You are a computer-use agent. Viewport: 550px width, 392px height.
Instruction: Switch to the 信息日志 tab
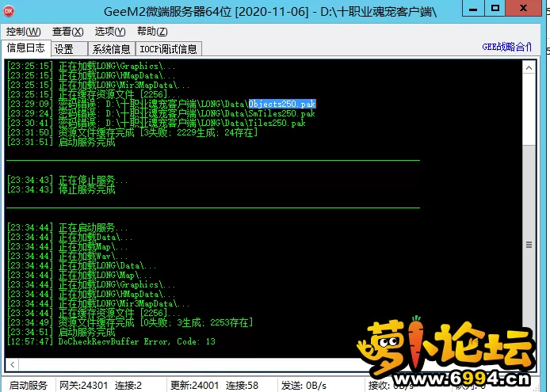(26, 48)
